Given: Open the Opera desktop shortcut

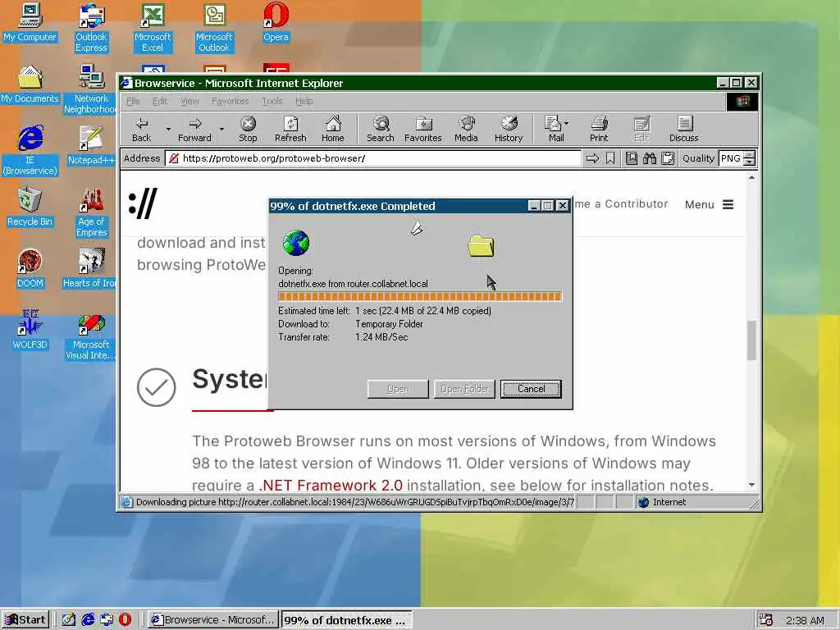Looking at the screenshot, I should (276, 22).
